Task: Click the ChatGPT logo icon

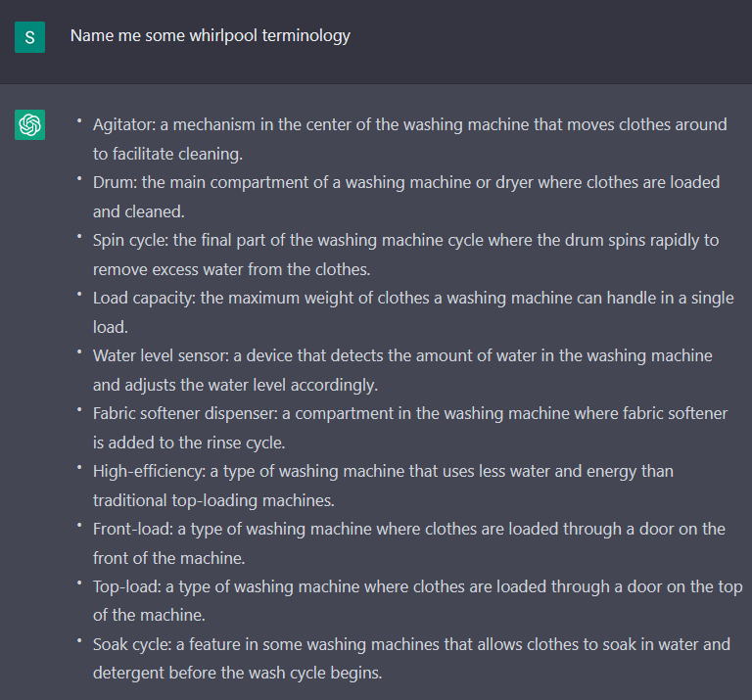Action: point(29,125)
